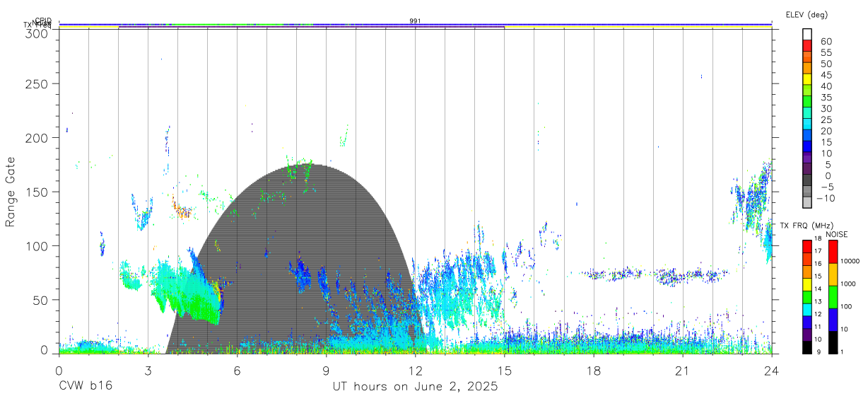Click the 'Range Gate' y-axis title

coord(11,192)
